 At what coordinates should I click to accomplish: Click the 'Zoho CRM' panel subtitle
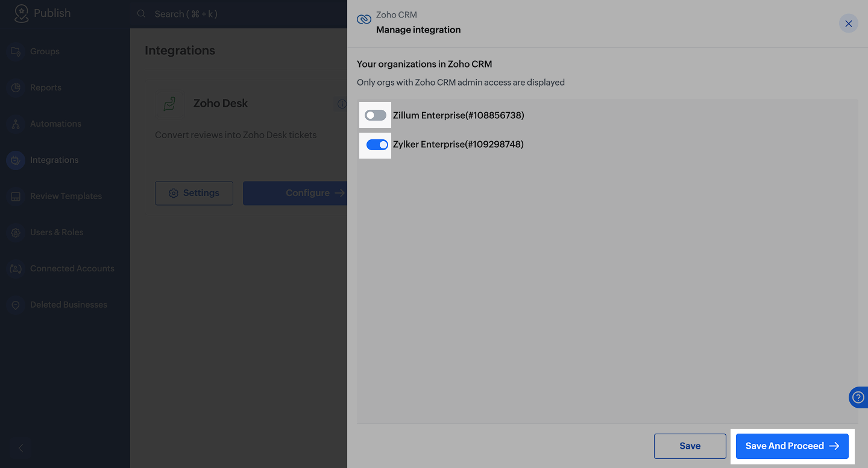tap(397, 15)
